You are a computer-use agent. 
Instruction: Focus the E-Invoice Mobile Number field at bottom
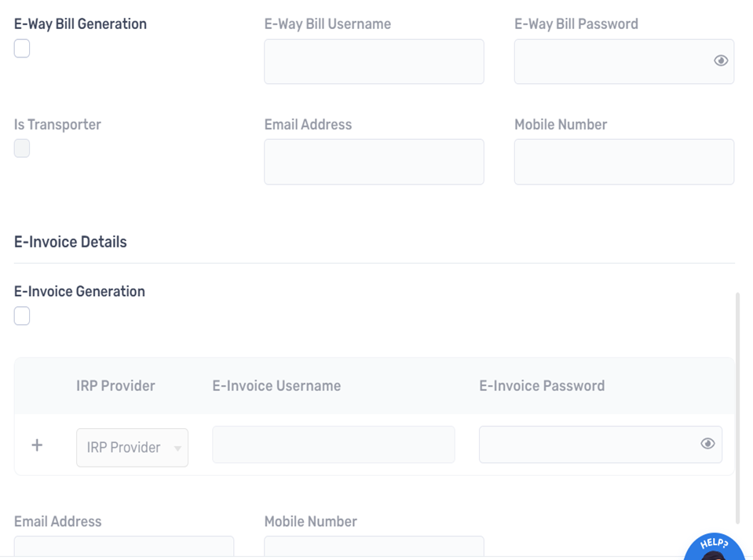374,547
